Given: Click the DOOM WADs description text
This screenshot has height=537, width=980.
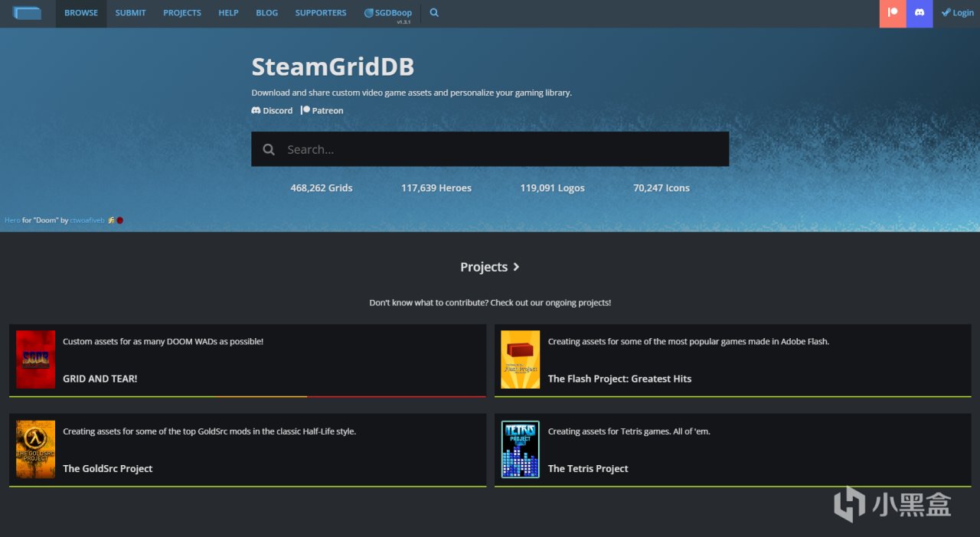Looking at the screenshot, I should coord(163,342).
